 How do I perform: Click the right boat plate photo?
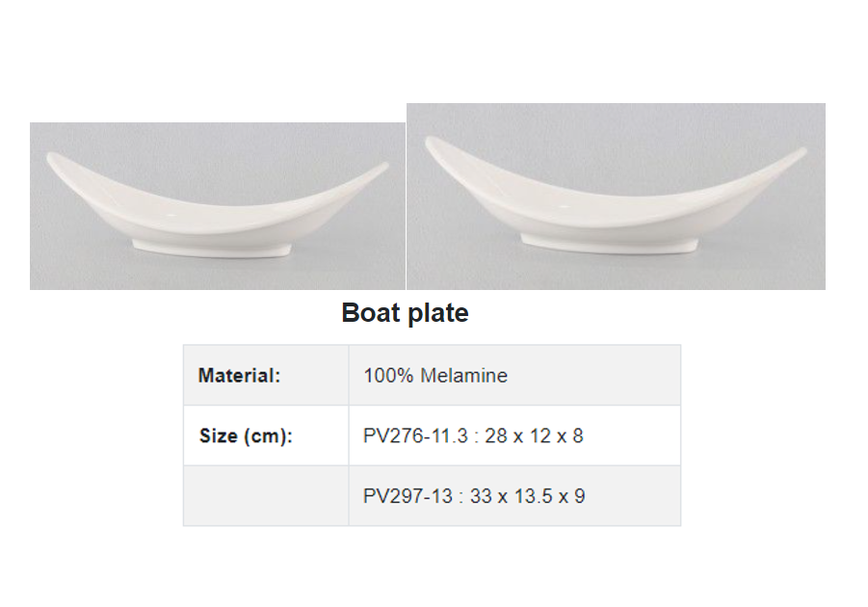pos(617,197)
